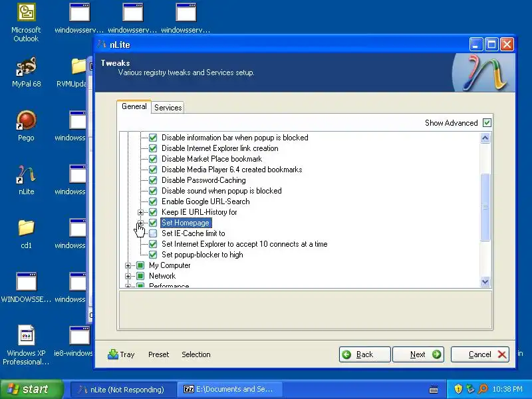Viewport: 532px width, 399px height.
Task: Uncheck Disable Password-Caching
Action: point(153,180)
